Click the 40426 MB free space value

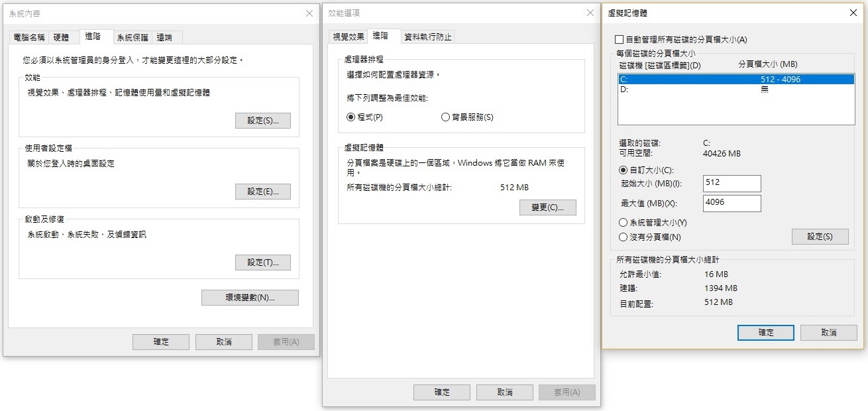tap(722, 154)
